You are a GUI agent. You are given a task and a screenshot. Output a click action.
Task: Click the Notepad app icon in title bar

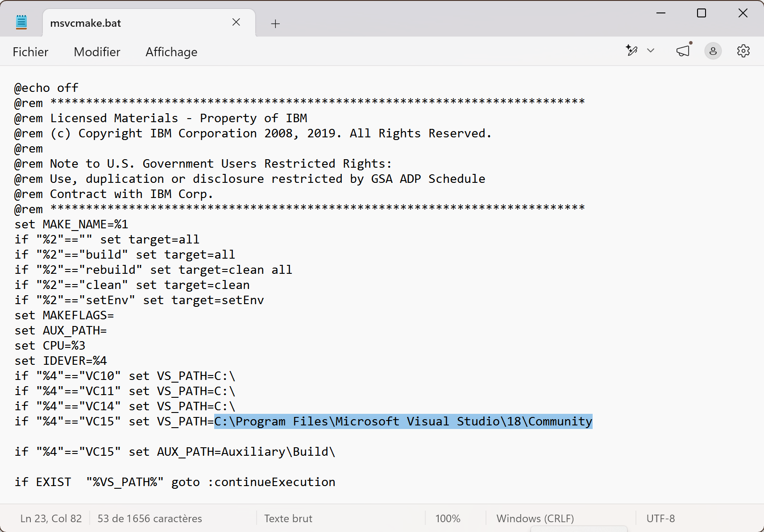(21, 22)
